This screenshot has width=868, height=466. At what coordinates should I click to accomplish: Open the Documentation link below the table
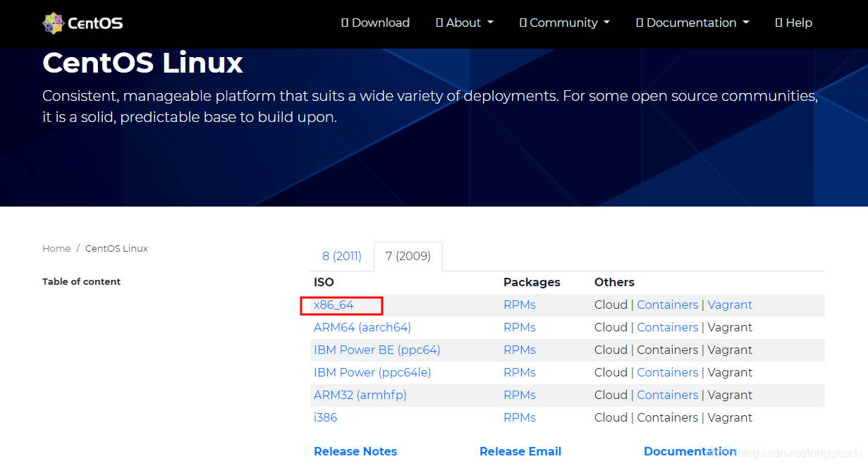tap(690, 451)
